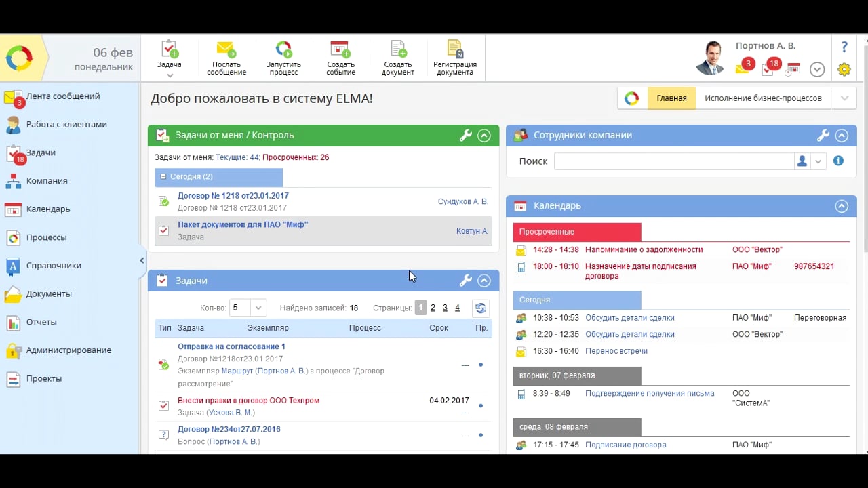Open Напоминание о задолженности event

pyautogui.click(x=644, y=250)
